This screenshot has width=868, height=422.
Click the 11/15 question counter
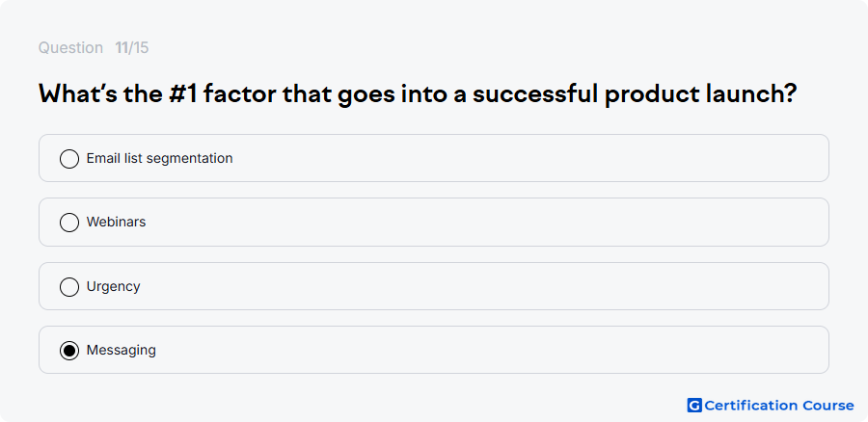point(132,47)
